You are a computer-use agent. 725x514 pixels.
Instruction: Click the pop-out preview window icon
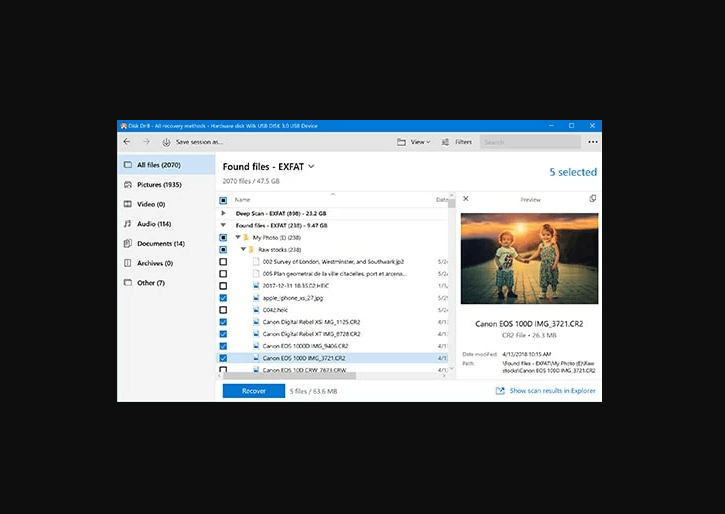click(x=593, y=199)
